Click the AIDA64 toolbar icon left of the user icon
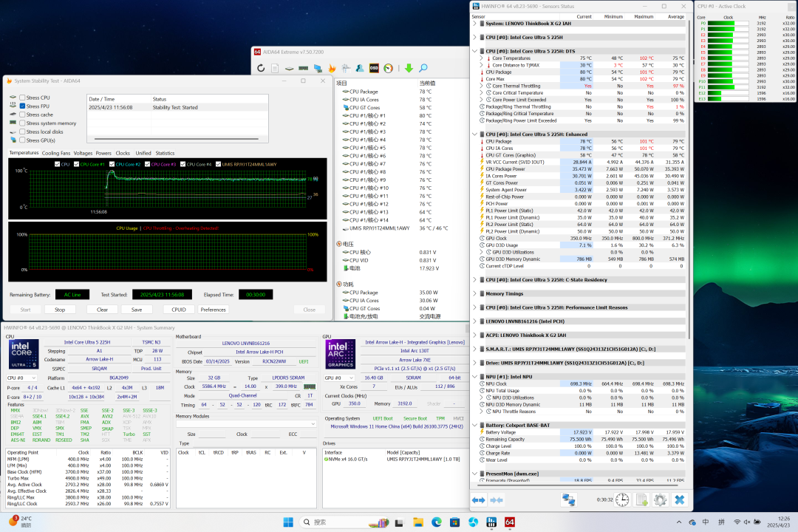 [x=346, y=68]
